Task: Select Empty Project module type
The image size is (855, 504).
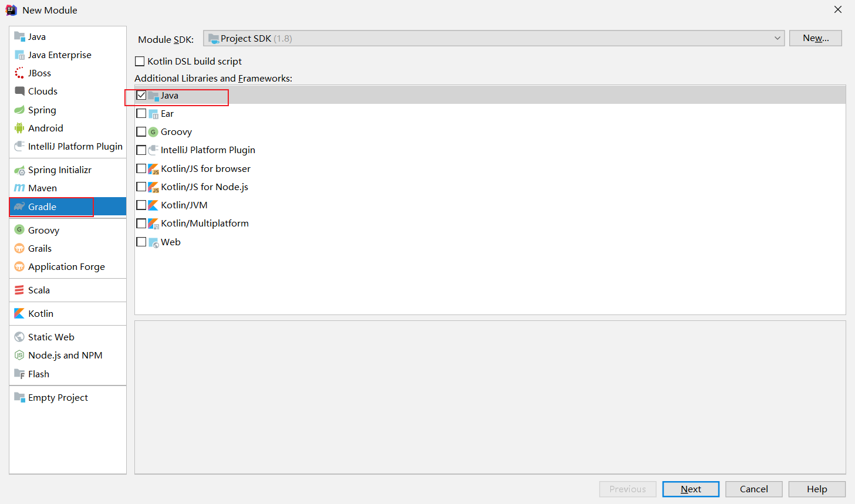Action: (68, 398)
